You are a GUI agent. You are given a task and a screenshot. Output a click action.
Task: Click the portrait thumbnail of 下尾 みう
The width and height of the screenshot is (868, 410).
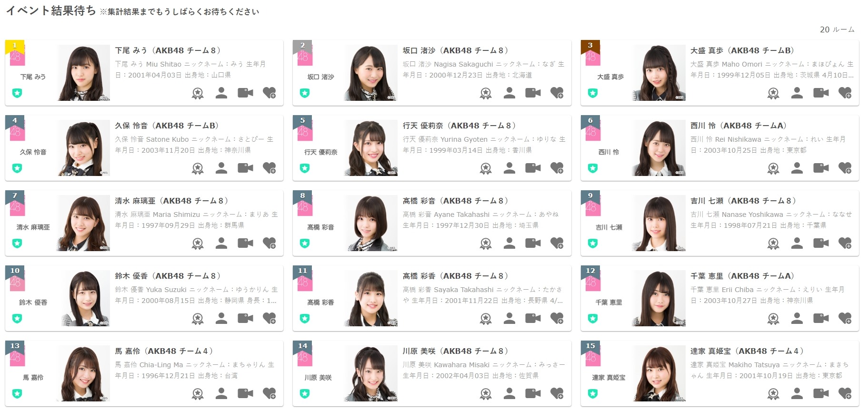pyautogui.click(x=83, y=73)
